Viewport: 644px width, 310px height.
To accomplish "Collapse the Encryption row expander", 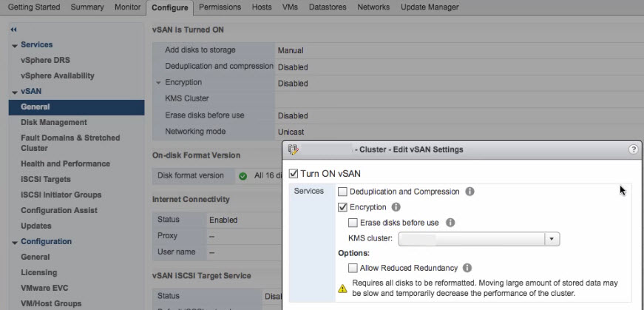I will (158, 83).
